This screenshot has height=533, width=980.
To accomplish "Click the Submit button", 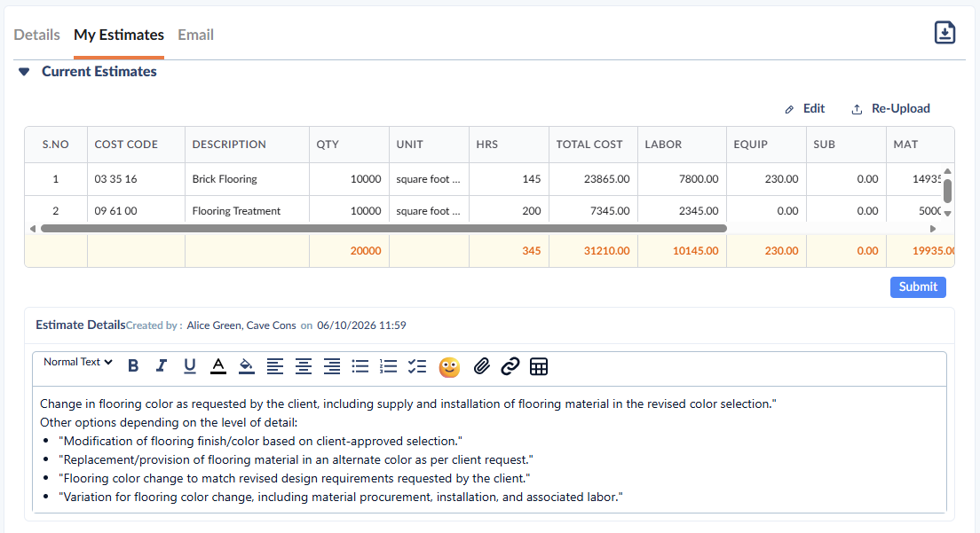I will 918,287.
